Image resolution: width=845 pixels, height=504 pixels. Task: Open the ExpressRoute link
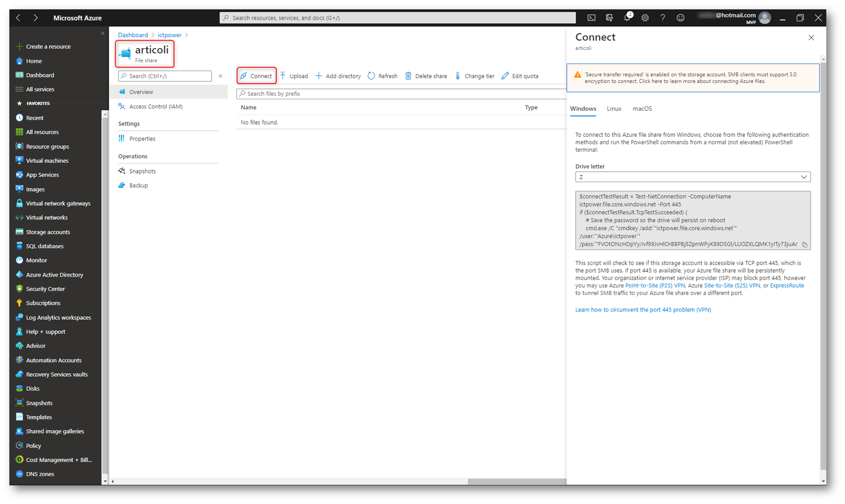[x=787, y=286]
